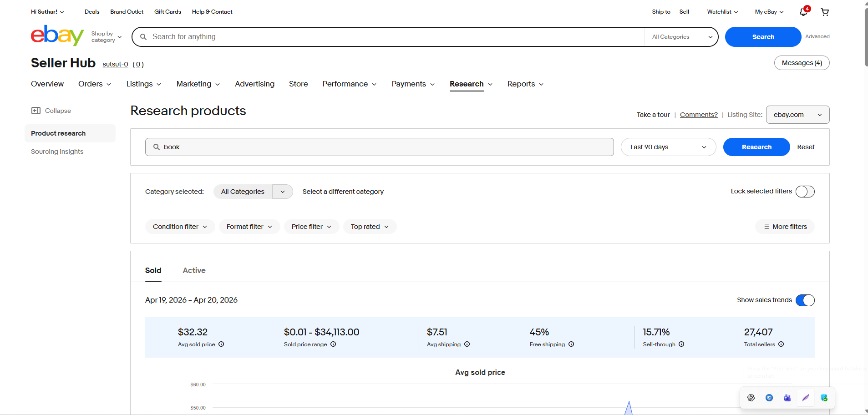
Task: Open Microsoft Teams from the taskbar
Action: 787,398
